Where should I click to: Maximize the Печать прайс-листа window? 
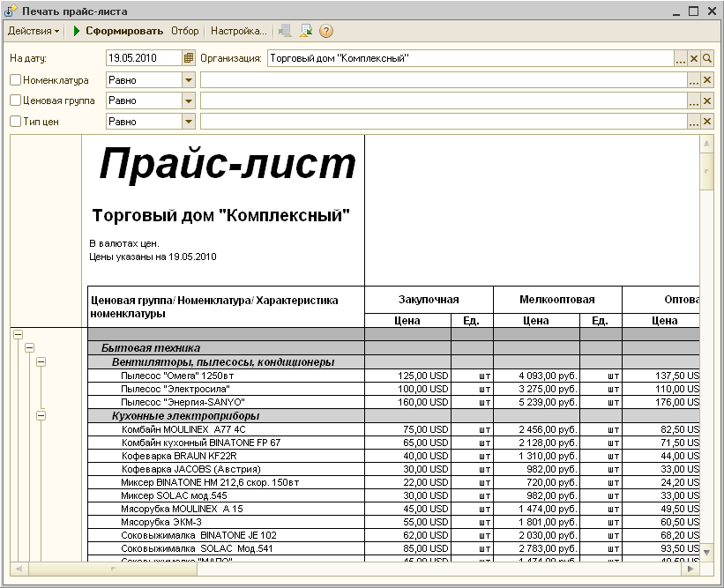693,11
